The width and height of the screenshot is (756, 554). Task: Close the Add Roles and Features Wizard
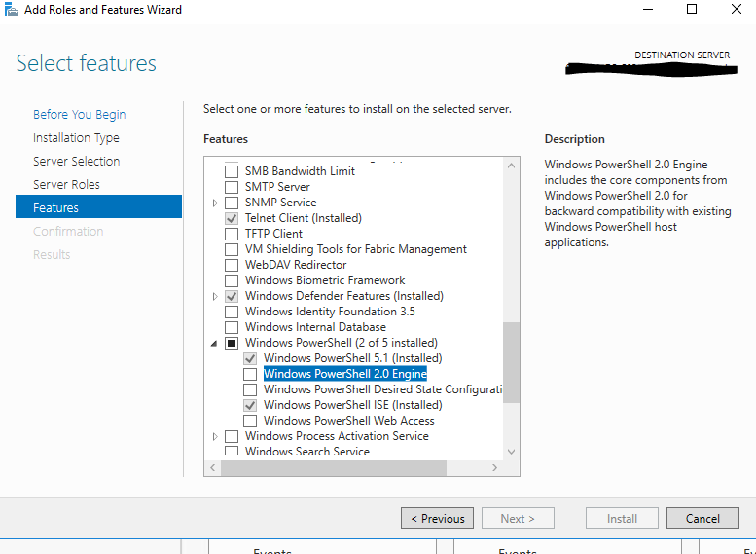tap(737, 9)
